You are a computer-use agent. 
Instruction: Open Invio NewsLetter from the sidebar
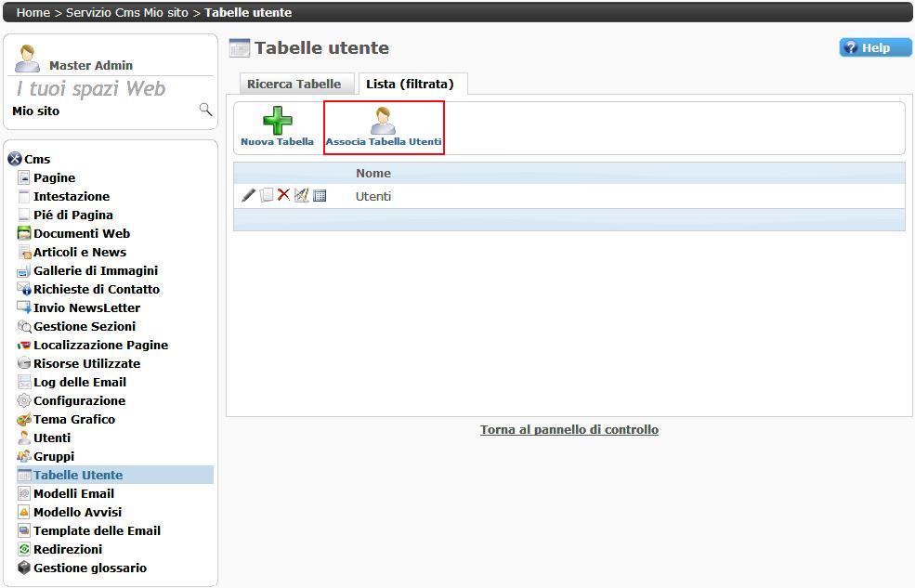click(x=86, y=307)
